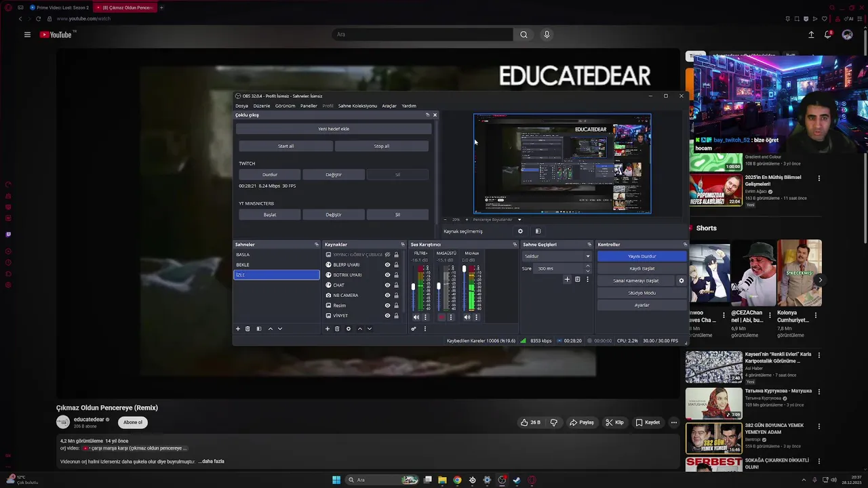Open MASAÜSTÜ channel three-dot menu
This screenshot has height=488, width=868.
click(x=451, y=317)
